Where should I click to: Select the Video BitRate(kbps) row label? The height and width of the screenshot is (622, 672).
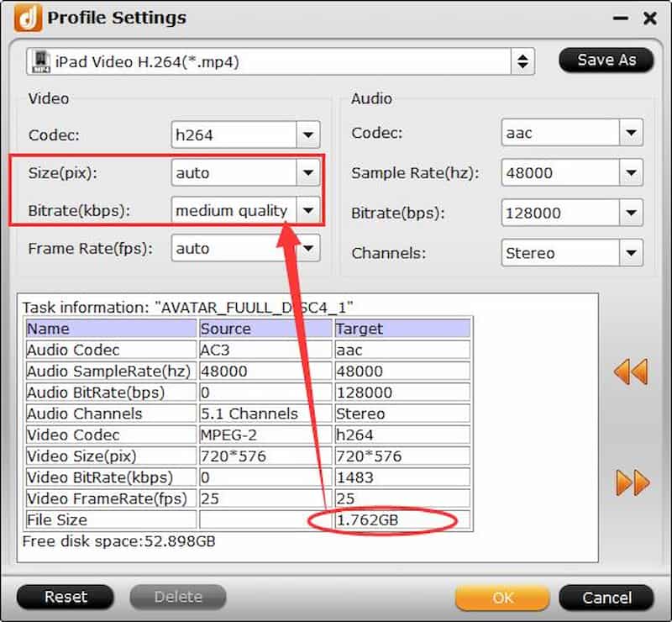pos(111,477)
